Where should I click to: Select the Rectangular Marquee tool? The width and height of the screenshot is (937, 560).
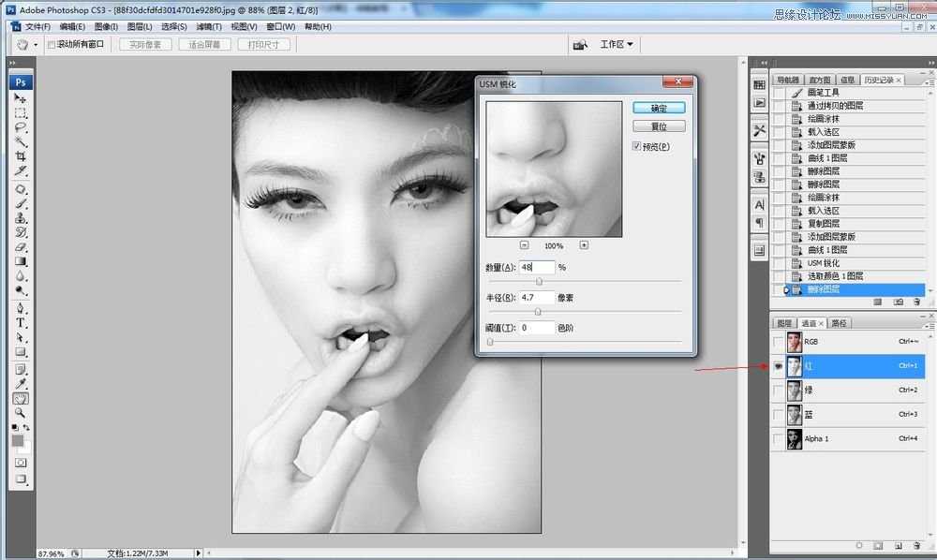click(x=21, y=112)
